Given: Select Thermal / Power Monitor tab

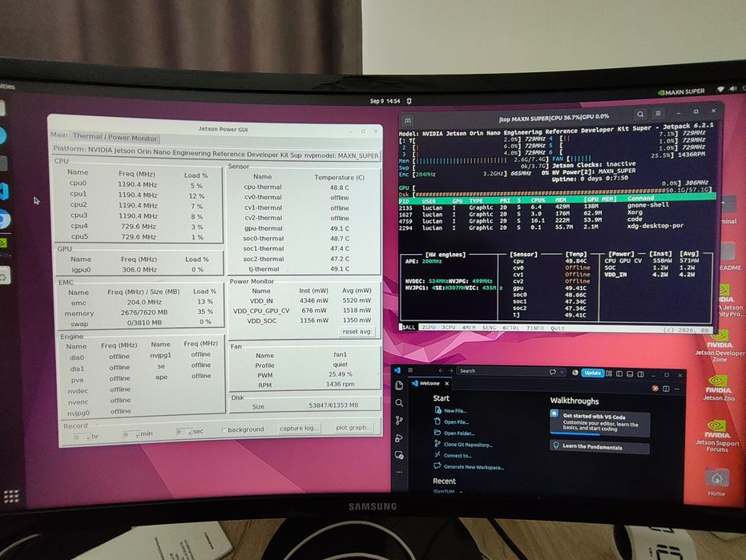Looking at the screenshot, I should (115, 137).
